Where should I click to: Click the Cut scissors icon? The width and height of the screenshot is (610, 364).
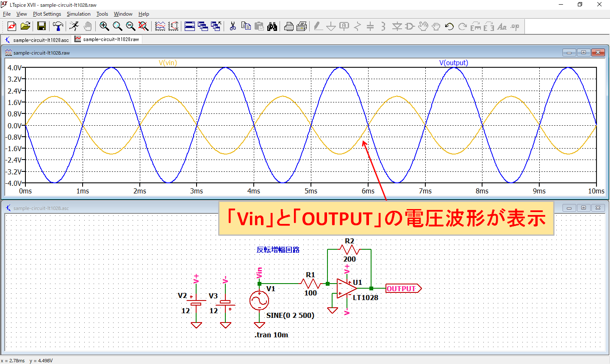tap(233, 26)
